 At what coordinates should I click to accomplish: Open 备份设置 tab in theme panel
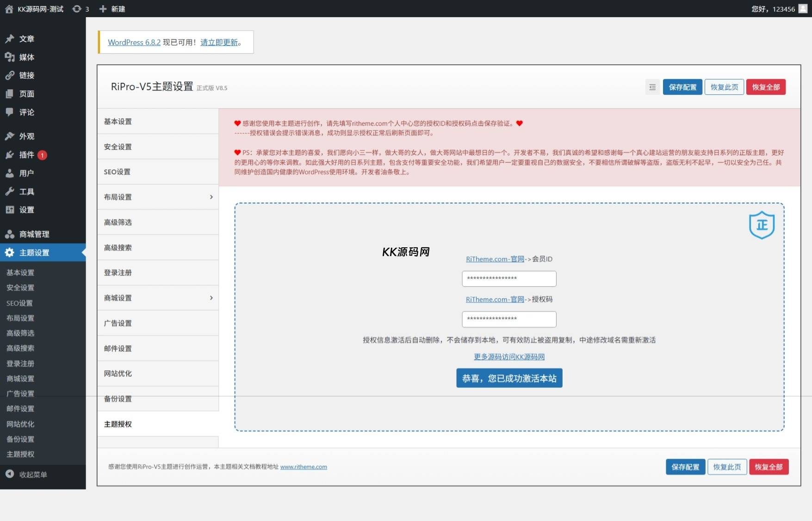pos(158,398)
